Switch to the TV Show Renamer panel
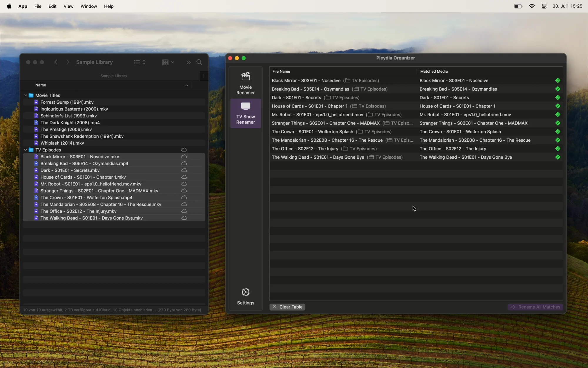Screen dimensions: 588x368 pyautogui.click(x=245, y=113)
